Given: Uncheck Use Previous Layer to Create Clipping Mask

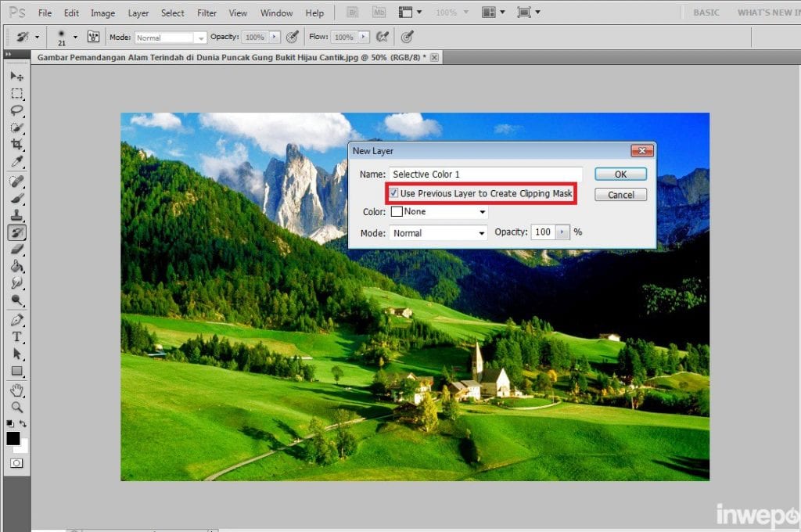Looking at the screenshot, I should (394, 193).
